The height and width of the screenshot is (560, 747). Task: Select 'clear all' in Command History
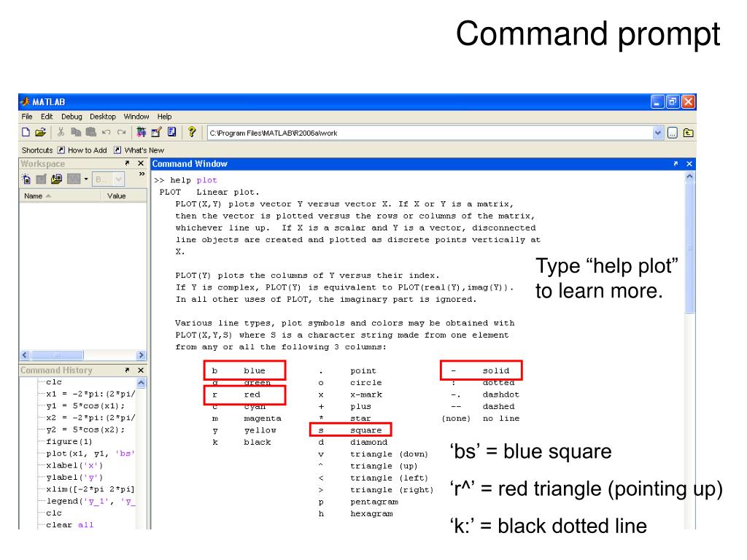pos(69,525)
